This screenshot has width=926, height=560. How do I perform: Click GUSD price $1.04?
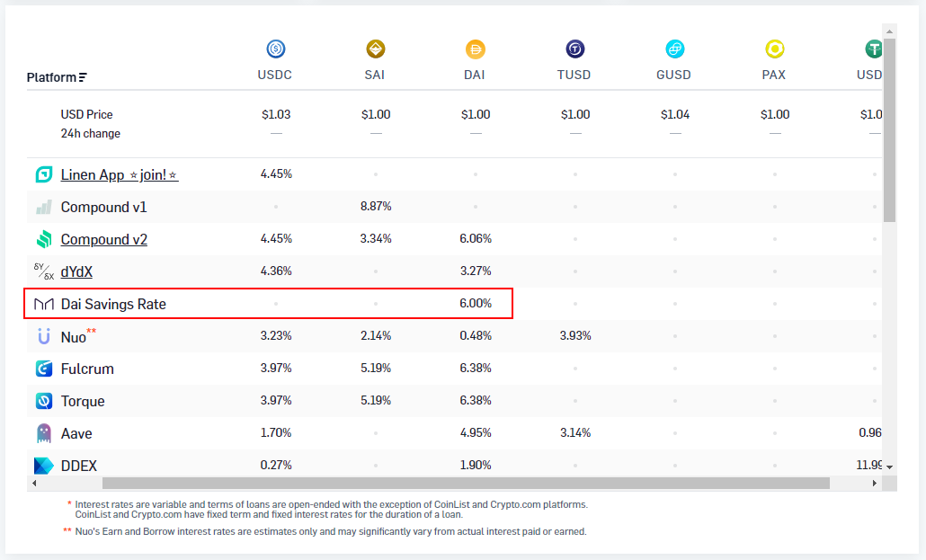[x=675, y=114]
